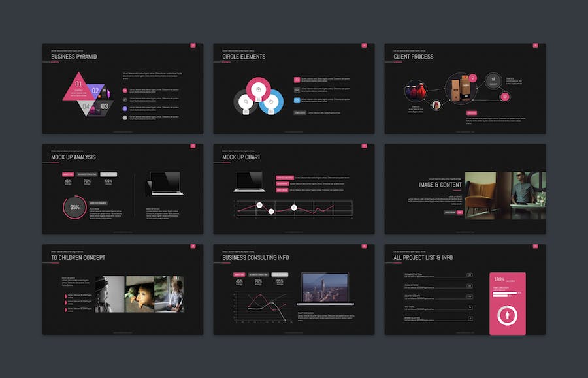Click the pink circle in Circle Elements
This screenshot has width=588, height=378.
pos(258,89)
